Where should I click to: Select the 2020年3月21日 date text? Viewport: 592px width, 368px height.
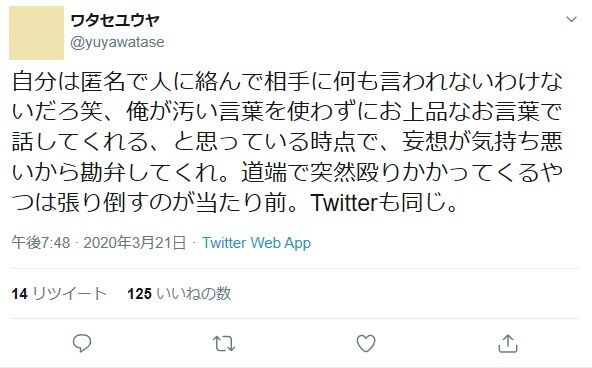135,243
